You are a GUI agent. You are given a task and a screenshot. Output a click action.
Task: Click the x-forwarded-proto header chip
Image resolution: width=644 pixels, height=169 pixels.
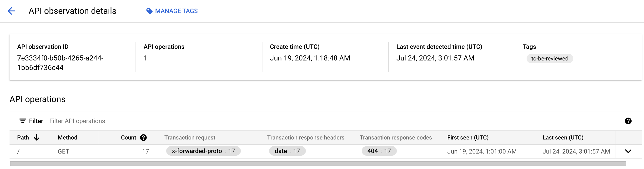point(203,151)
